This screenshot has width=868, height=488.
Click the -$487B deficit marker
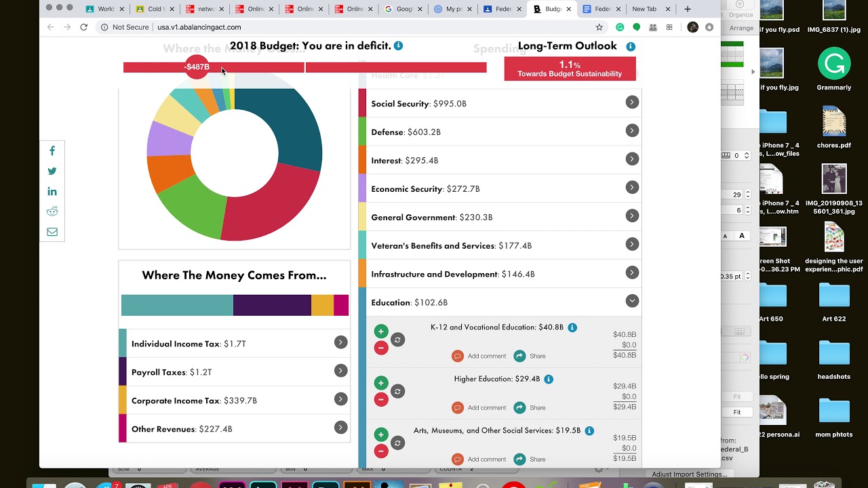197,67
